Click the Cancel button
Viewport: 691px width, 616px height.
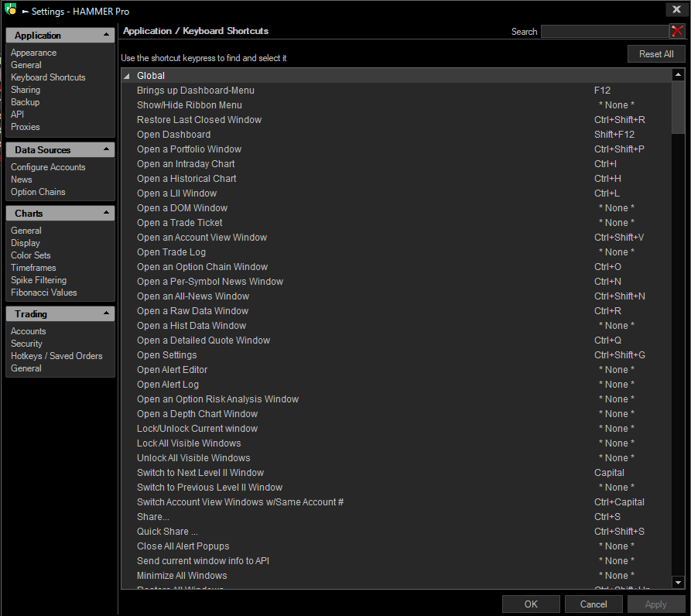point(594,604)
